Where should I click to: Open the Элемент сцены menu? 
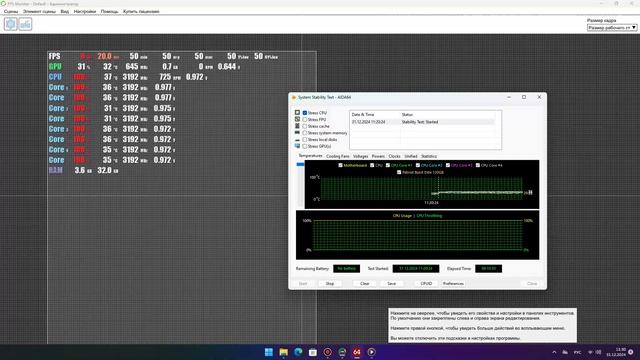(39, 11)
